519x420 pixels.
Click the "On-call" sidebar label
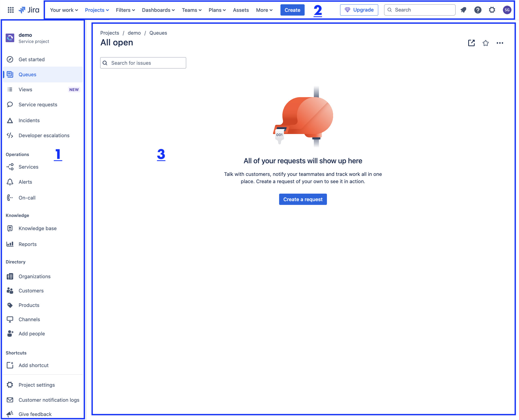27,198
